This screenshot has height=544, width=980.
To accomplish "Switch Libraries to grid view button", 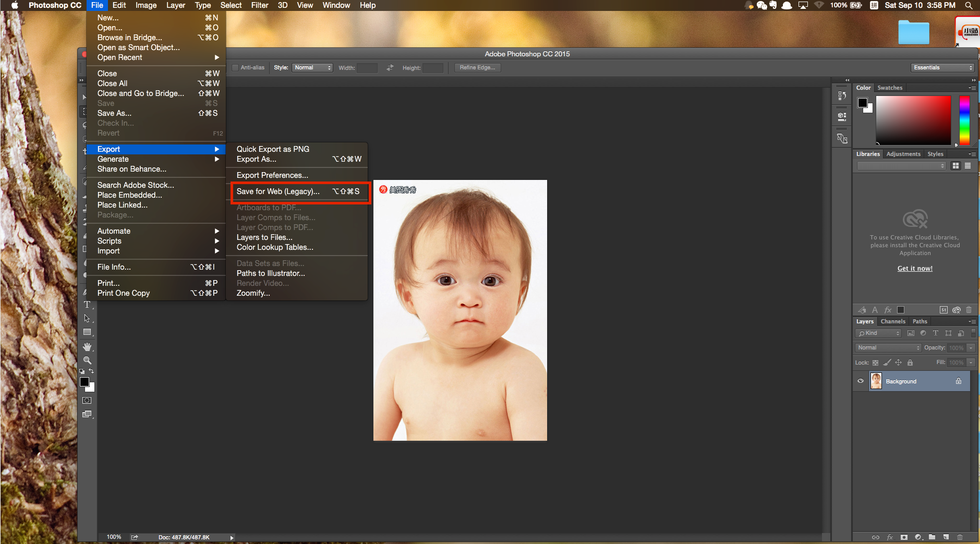I will [x=955, y=166].
